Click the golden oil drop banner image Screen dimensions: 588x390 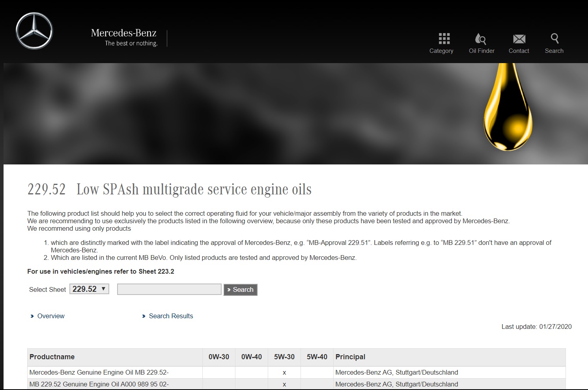click(x=508, y=107)
